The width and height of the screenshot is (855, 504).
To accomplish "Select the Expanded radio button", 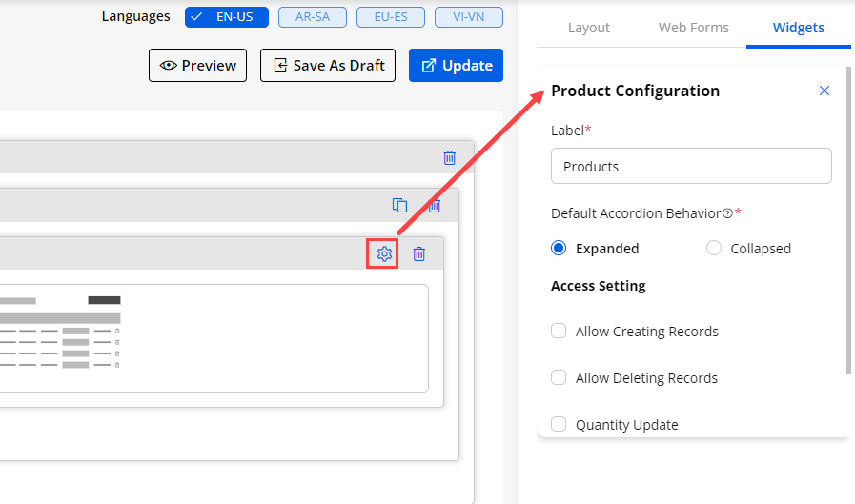I will point(560,249).
